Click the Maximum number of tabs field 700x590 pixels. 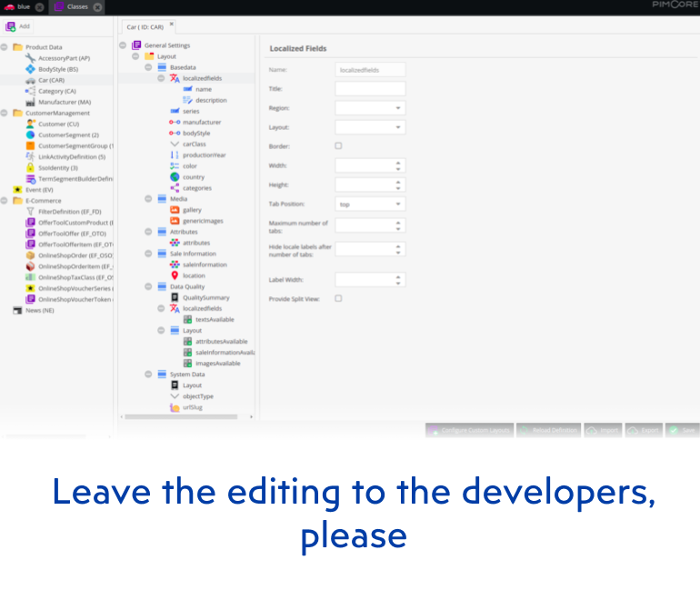[x=370, y=225]
